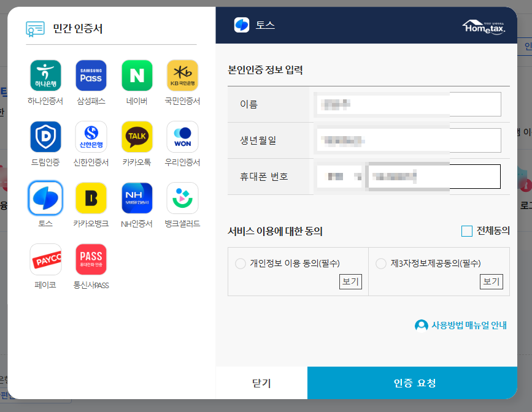Click the 우리인증서 label

point(182,162)
